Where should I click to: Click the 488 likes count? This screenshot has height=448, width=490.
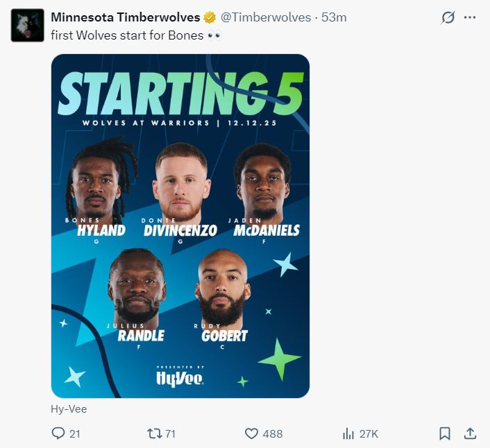[273, 433]
